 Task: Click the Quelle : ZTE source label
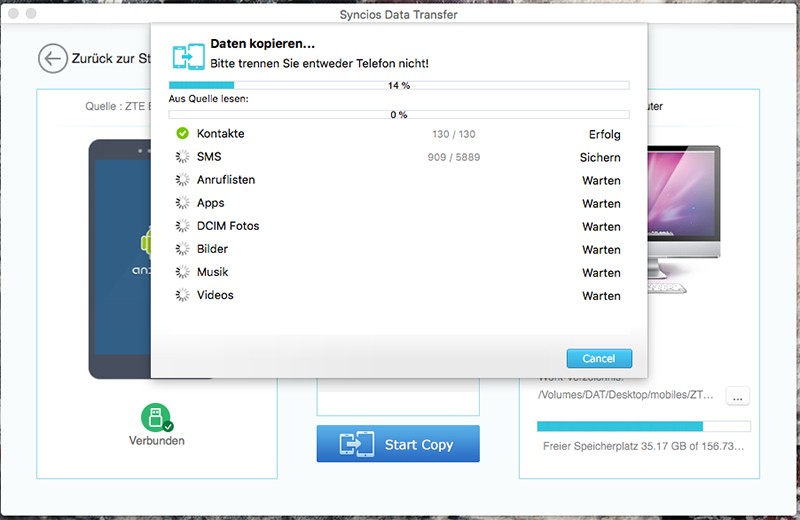coord(118,106)
